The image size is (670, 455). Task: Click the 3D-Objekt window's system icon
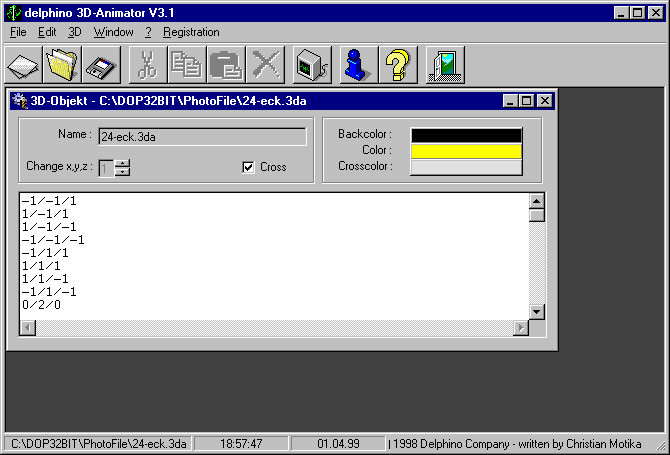(x=19, y=101)
